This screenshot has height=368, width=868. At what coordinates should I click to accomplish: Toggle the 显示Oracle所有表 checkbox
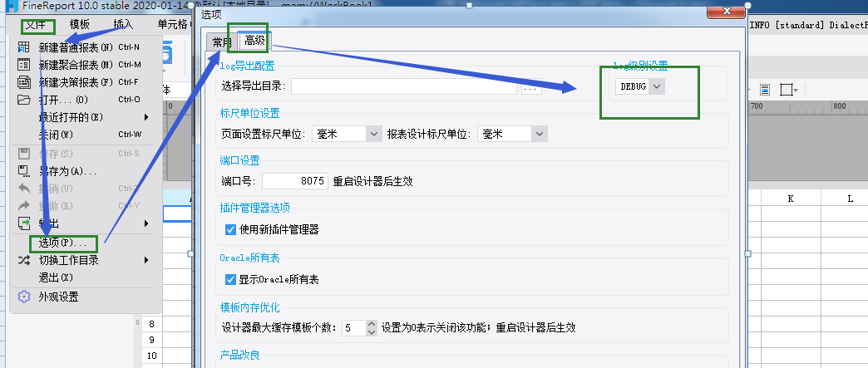[x=231, y=279]
